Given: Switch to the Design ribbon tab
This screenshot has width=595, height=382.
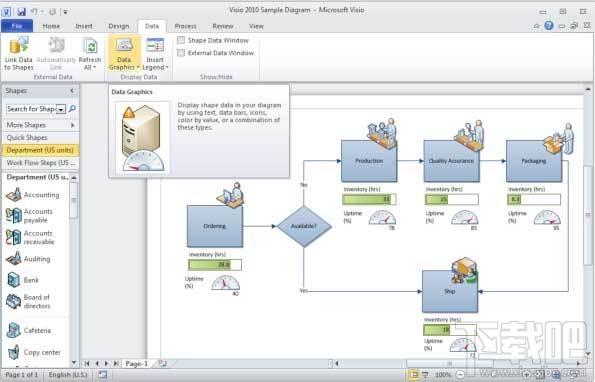Looking at the screenshot, I should pyautogui.click(x=119, y=26).
